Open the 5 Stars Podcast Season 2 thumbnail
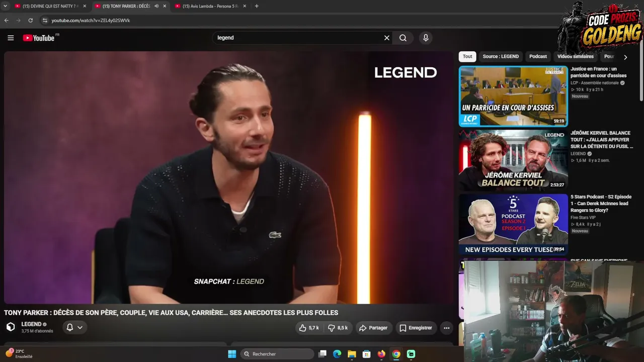The image size is (644, 362). coord(513,224)
